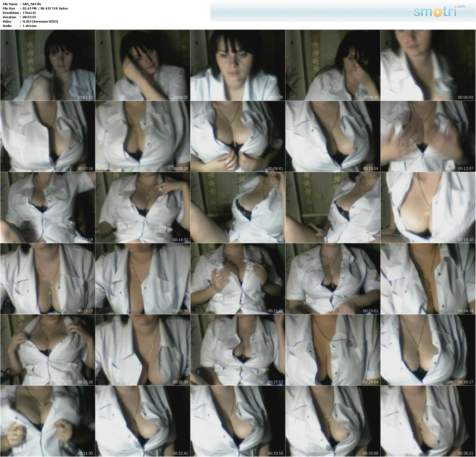Image resolution: width=476 pixels, height=457 pixels.
Task: Select the thumbnail at 00:27:52
Action: [238, 350]
